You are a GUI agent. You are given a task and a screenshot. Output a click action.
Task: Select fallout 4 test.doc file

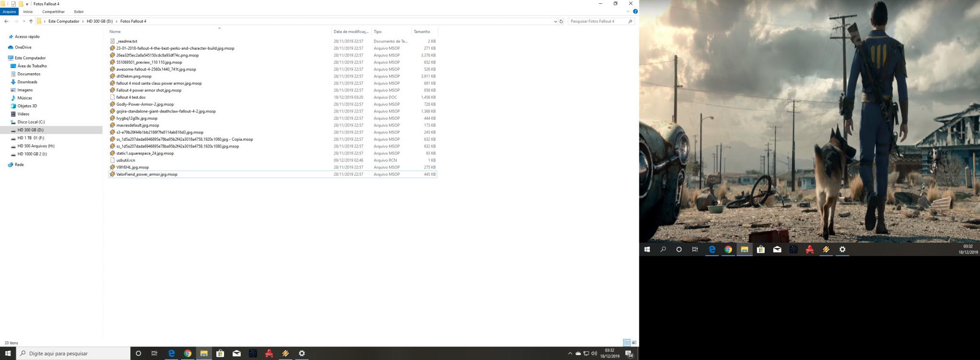273,97
